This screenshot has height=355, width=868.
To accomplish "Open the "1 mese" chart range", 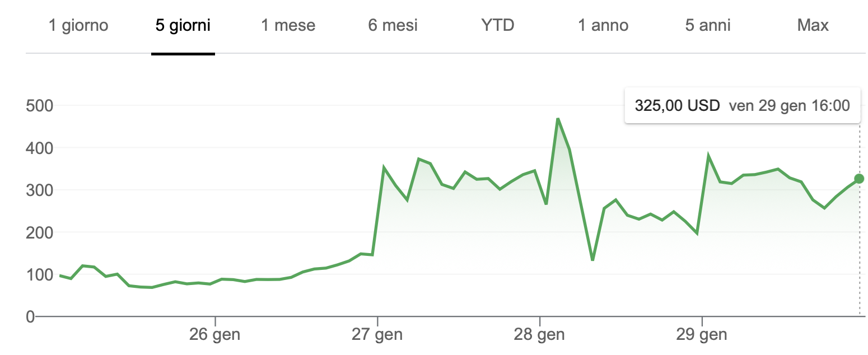I will pyautogui.click(x=288, y=26).
